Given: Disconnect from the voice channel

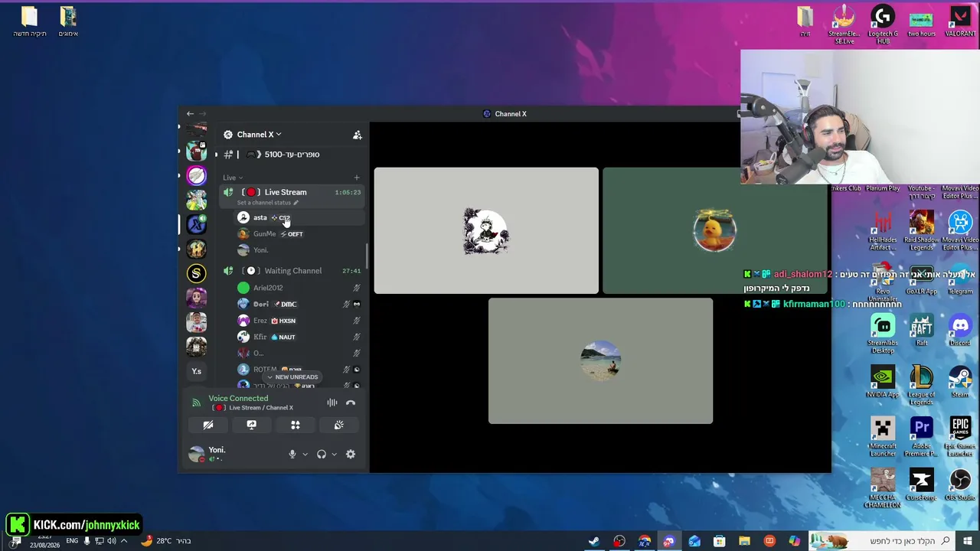Looking at the screenshot, I should pos(351,403).
